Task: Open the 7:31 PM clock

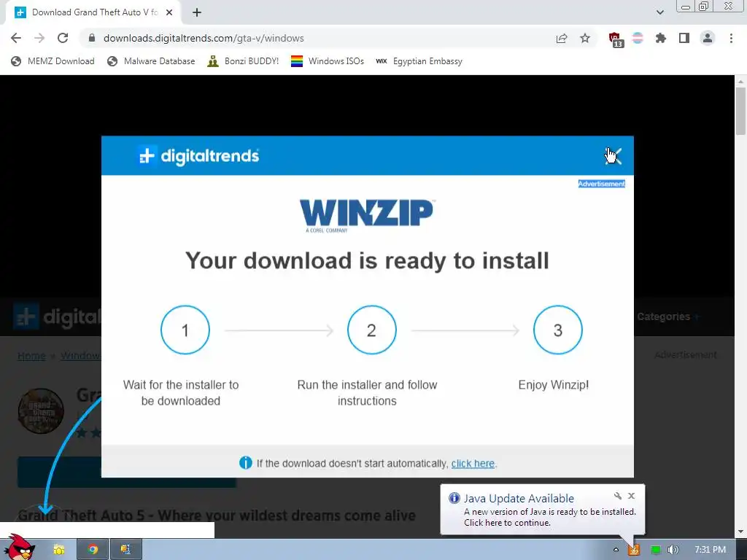Action: tap(710, 550)
